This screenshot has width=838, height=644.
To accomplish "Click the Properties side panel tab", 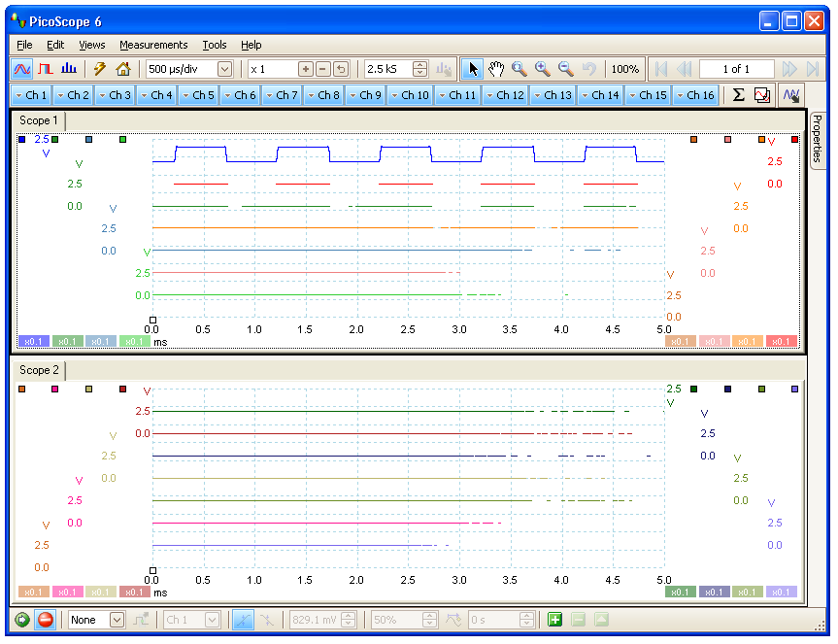I will tap(817, 140).
